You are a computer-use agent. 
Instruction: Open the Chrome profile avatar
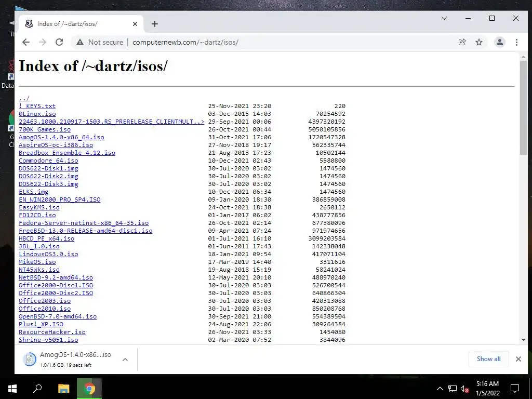(x=499, y=42)
